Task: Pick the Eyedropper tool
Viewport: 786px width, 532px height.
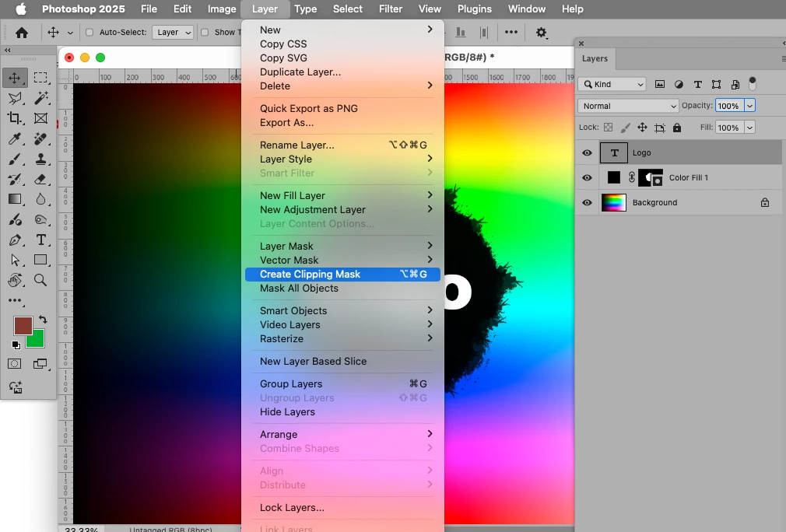Action: 15,138
